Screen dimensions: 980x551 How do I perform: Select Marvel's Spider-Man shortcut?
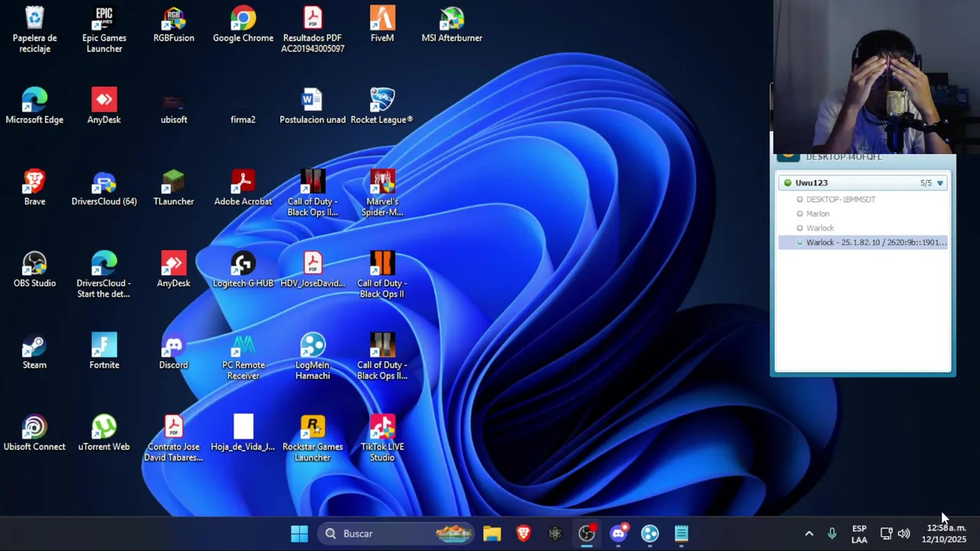point(382,193)
